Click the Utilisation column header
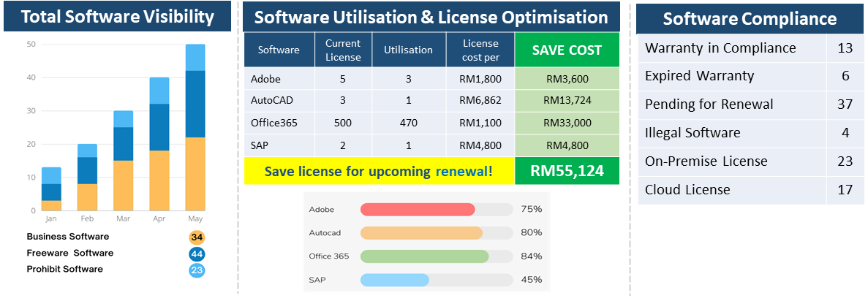The height and width of the screenshot is (301, 868). tap(409, 50)
